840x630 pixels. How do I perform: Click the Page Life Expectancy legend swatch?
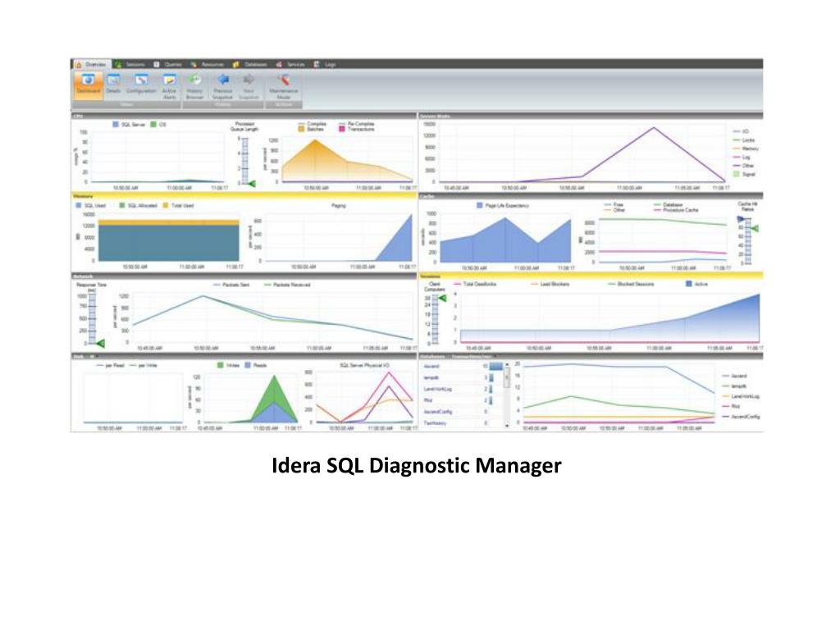(x=479, y=205)
